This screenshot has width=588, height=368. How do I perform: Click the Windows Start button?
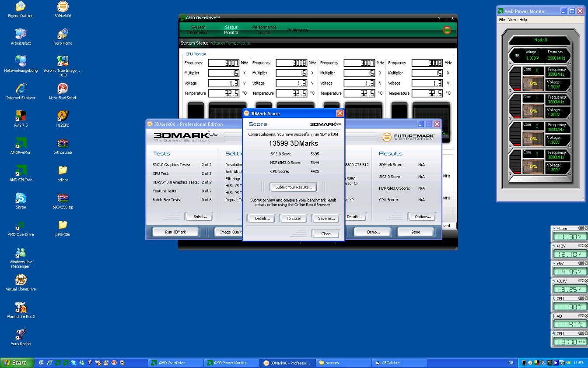(x=16, y=363)
